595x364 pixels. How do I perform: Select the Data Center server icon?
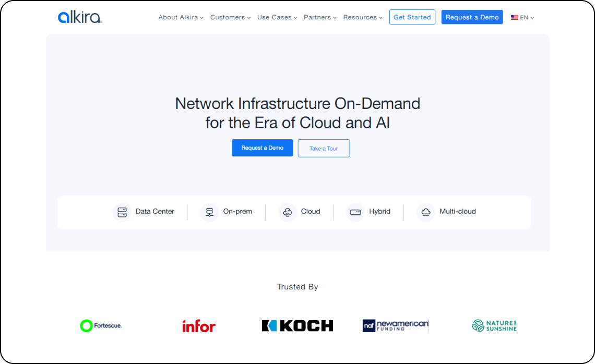(x=122, y=212)
